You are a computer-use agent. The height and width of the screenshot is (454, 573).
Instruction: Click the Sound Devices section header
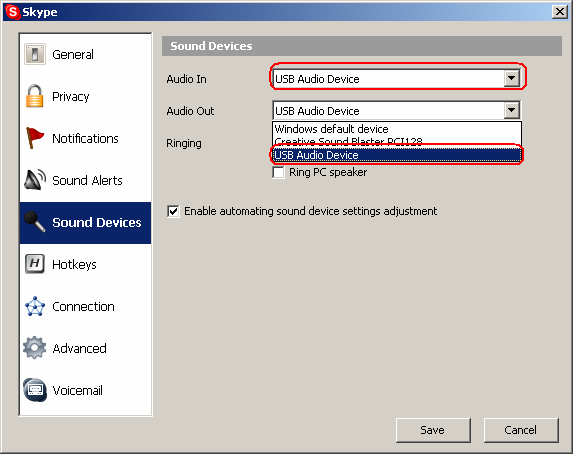[x=361, y=46]
